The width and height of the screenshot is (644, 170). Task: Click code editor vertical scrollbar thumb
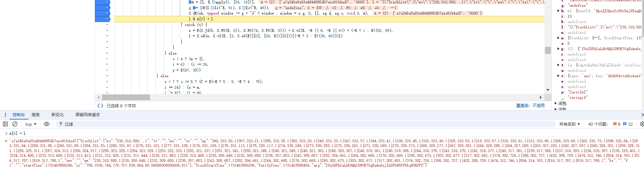(548, 50)
